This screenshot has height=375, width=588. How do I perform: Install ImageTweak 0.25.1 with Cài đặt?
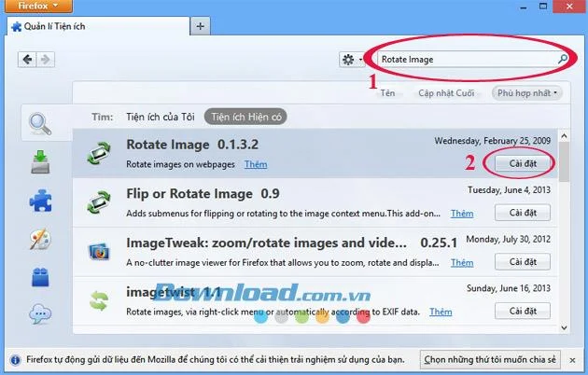click(x=523, y=261)
